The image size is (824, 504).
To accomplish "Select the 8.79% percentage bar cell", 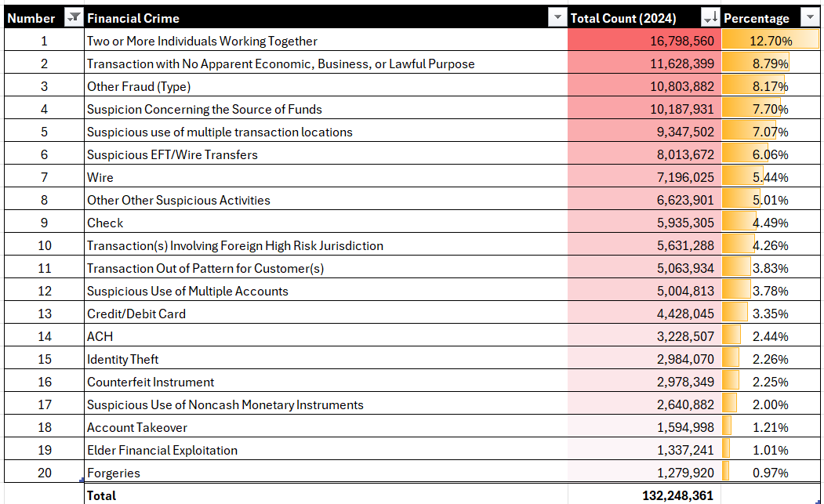I will point(770,63).
